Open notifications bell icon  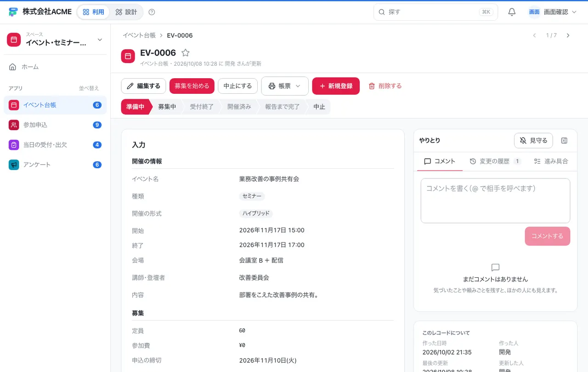click(512, 12)
